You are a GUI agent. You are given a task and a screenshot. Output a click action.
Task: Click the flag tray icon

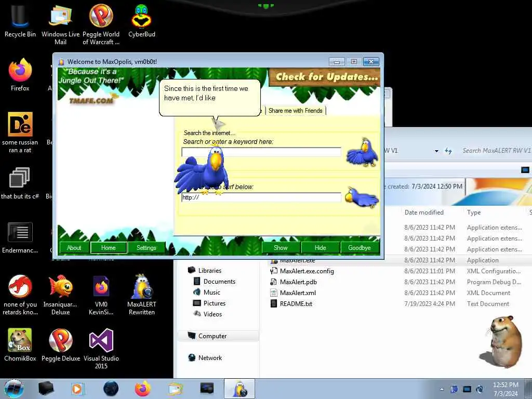pos(454,389)
